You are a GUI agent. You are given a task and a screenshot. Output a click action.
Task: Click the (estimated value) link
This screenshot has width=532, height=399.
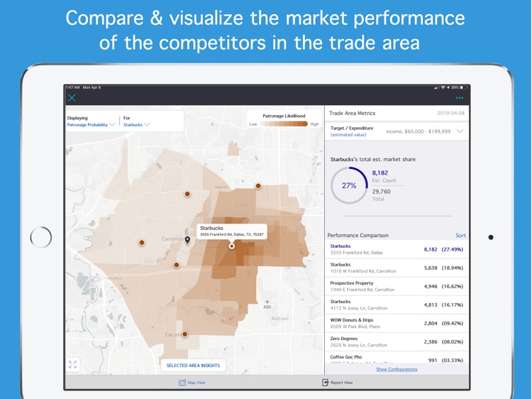[348, 135]
